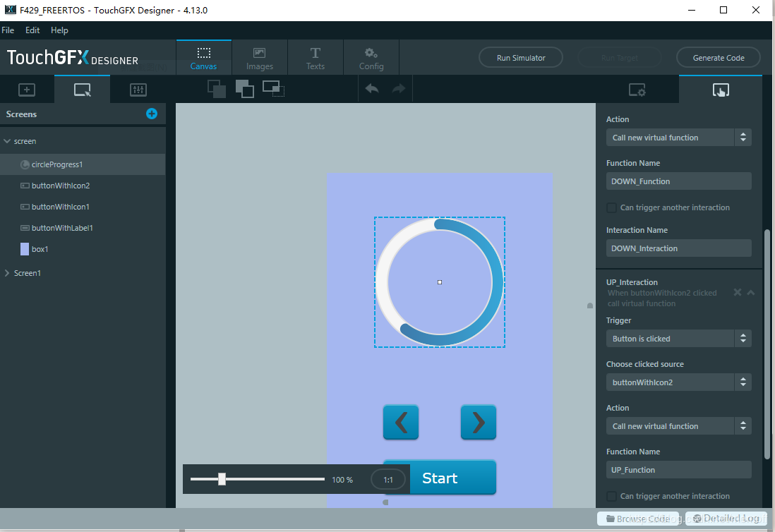Click the redo arrow icon
This screenshot has height=532, width=775.
[x=399, y=89]
